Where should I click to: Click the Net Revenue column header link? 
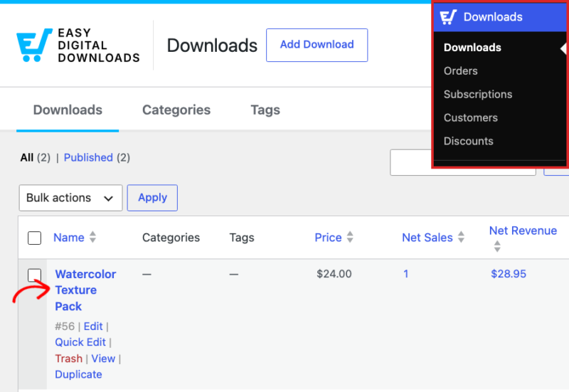[523, 231]
